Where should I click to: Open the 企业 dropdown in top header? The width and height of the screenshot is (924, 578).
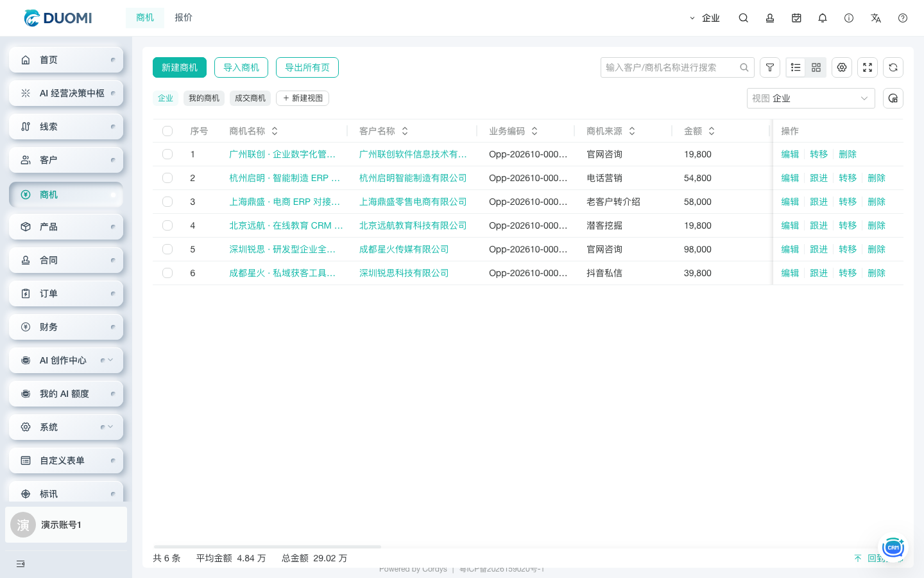click(x=705, y=18)
